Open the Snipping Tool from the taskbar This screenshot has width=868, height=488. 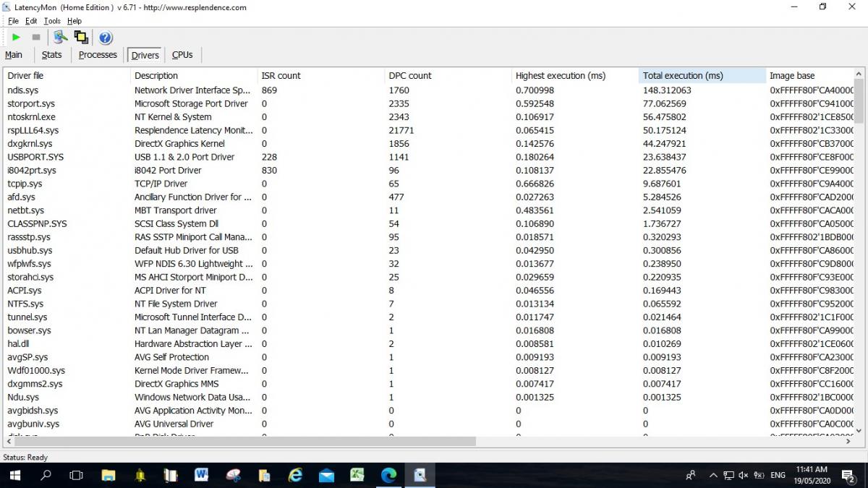(x=233, y=475)
